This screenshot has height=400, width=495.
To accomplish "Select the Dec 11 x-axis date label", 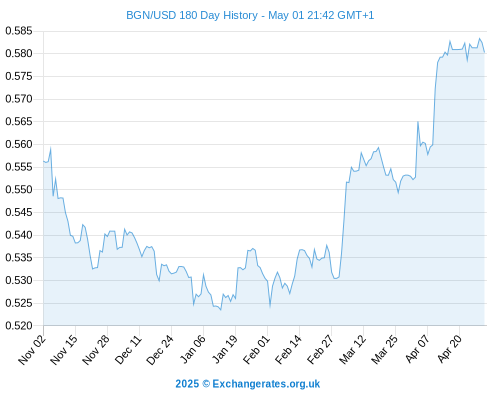I will click(x=128, y=350).
